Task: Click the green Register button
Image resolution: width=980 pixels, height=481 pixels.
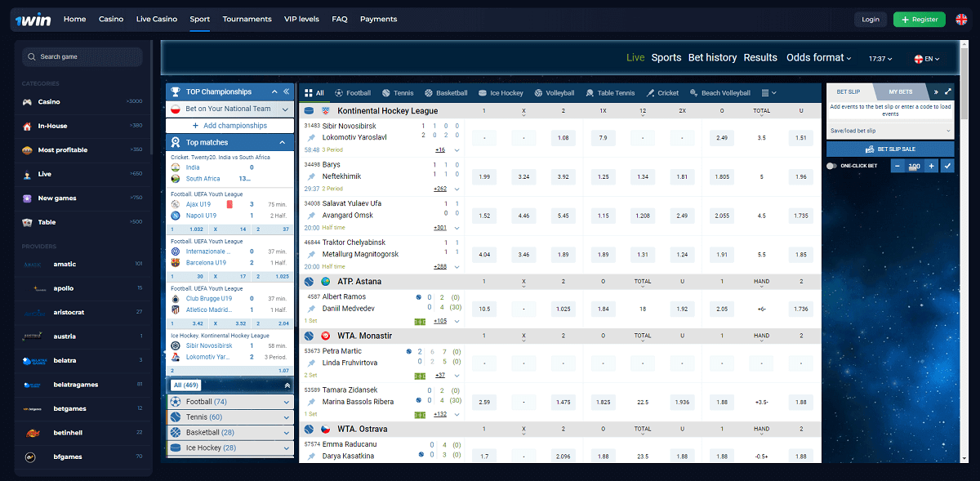Action: (919, 20)
